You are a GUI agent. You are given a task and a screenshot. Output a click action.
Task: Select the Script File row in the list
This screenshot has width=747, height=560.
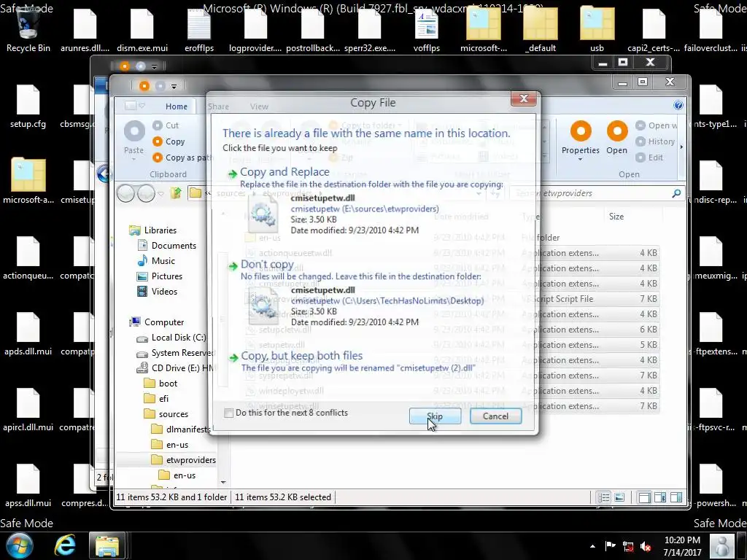click(x=452, y=299)
